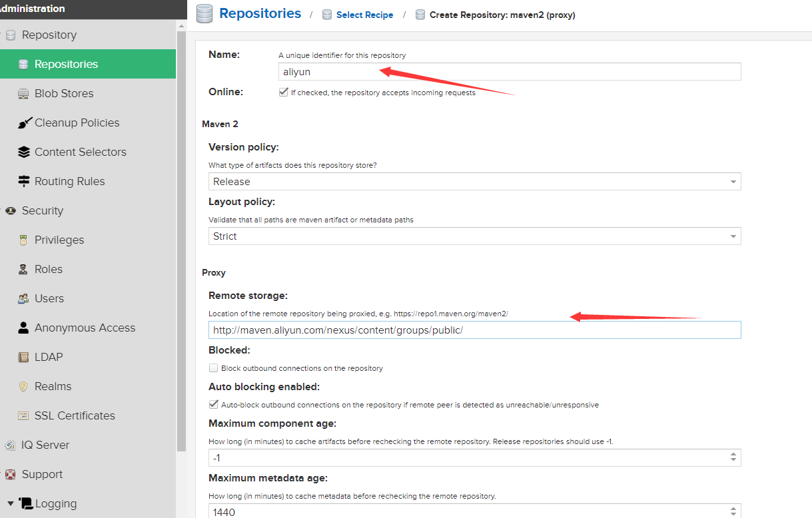Click the large Repositories header icon
812x518 pixels.
click(x=204, y=13)
